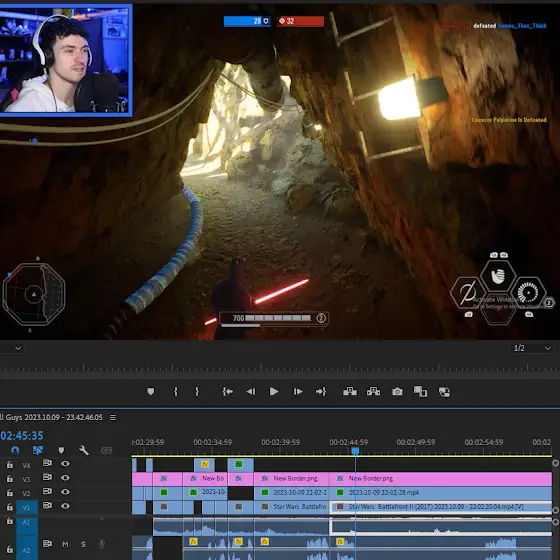The height and width of the screenshot is (560, 560).
Task: Toggle Snap in Timeline magnet icon
Action: click(x=15, y=450)
